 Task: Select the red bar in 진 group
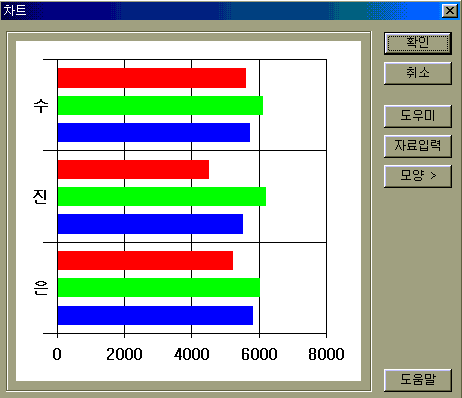pyautogui.click(x=133, y=169)
